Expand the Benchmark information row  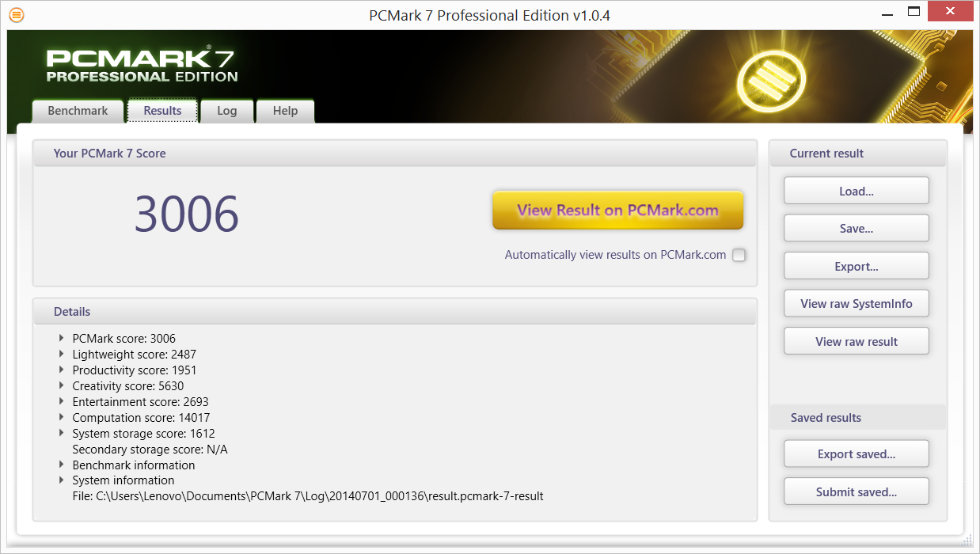tap(62, 465)
